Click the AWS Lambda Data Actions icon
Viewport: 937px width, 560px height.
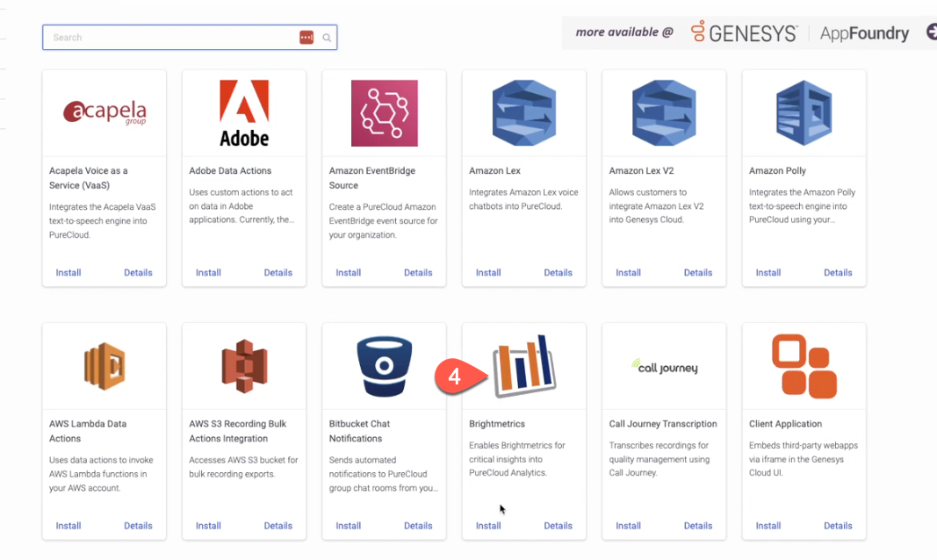coord(105,366)
